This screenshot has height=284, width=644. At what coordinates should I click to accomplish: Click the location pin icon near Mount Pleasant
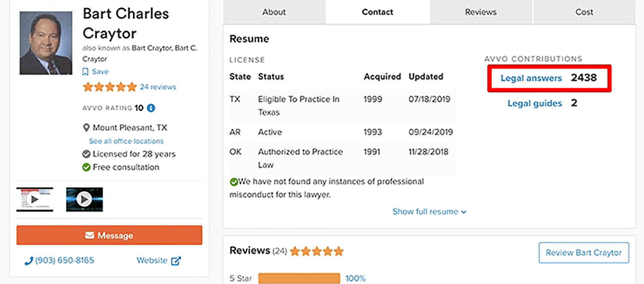pos(87,127)
